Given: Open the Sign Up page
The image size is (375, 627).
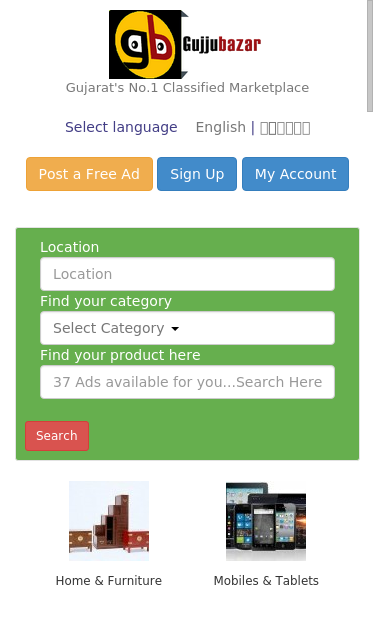Looking at the screenshot, I should (197, 174).
